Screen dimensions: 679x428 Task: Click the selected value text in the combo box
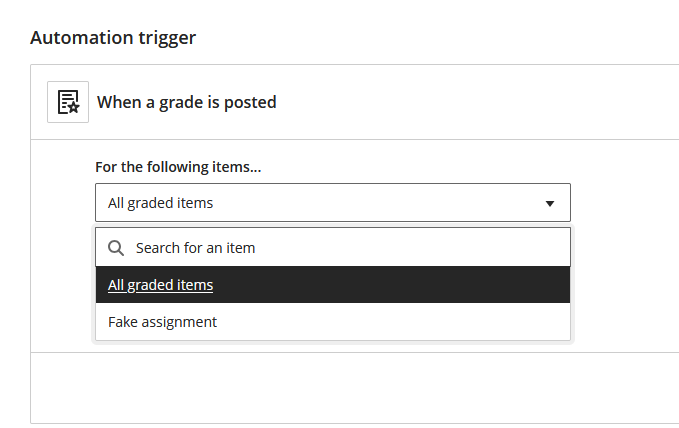tap(160, 203)
